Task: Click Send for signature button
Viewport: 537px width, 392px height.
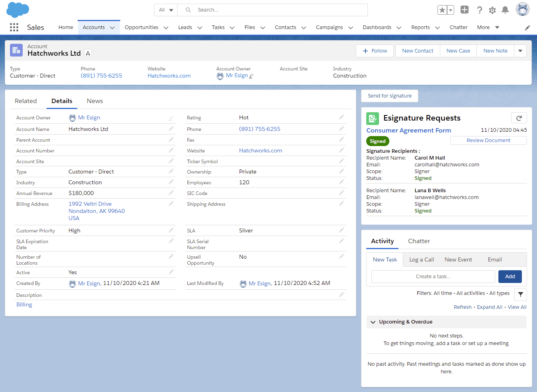Action: click(x=390, y=96)
